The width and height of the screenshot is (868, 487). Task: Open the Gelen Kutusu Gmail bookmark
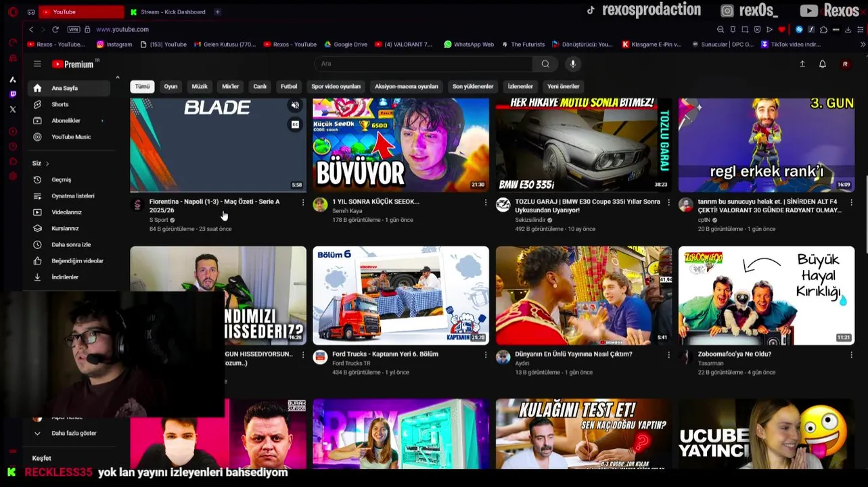pos(225,44)
